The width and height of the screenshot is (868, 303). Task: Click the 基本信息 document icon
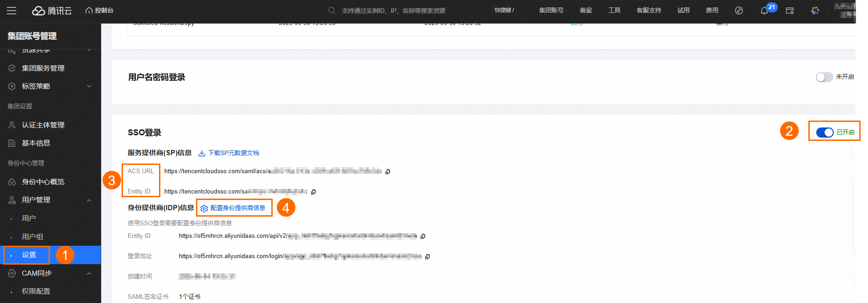pos(12,143)
